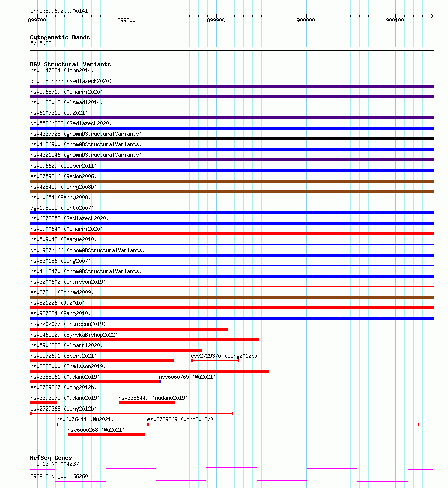Click the nsv5900640 (Almarri2020) red bar
The width and height of the screenshot is (448, 488).
[x=232, y=234]
